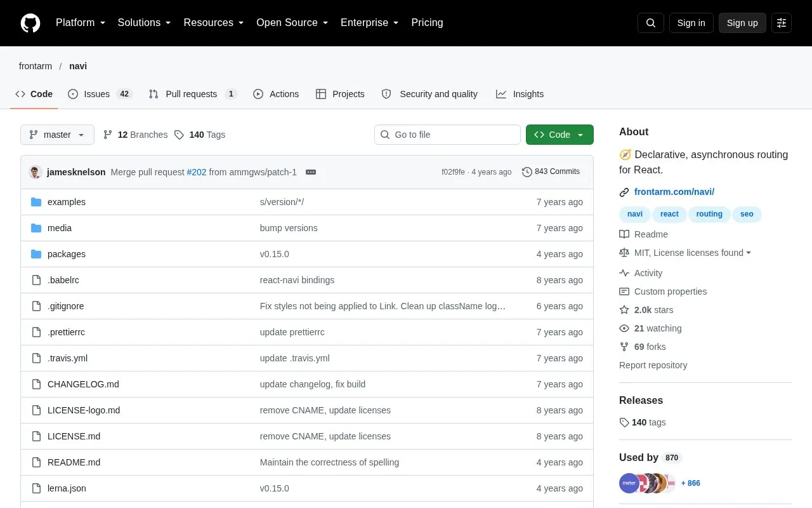Click the Sign up button
The width and height of the screenshot is (812, 508).
742,23
